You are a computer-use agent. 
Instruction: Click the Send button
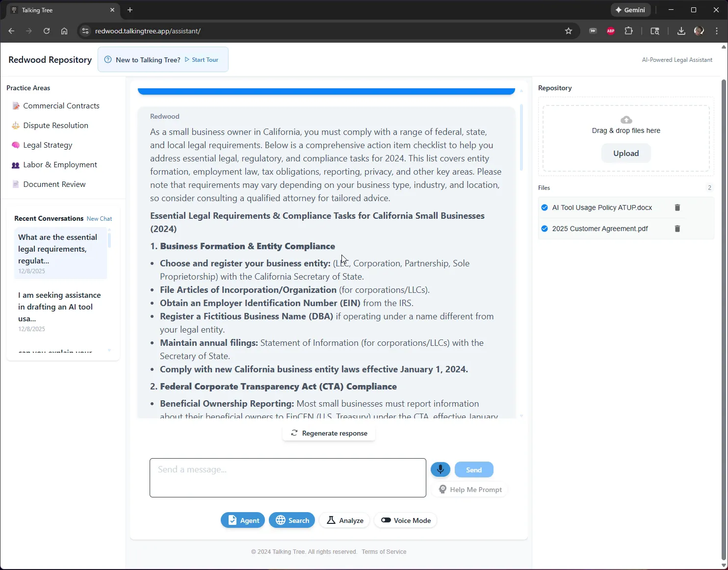coord(474,469)
